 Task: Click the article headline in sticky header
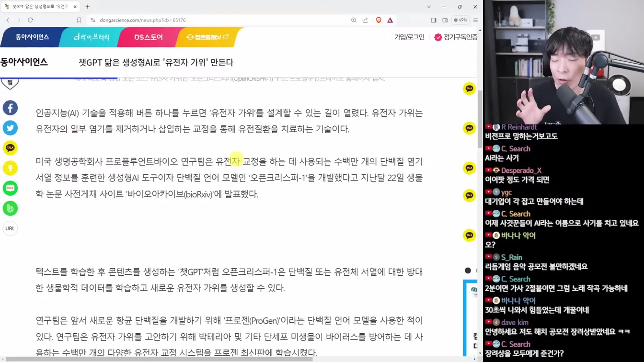[156, 62]
